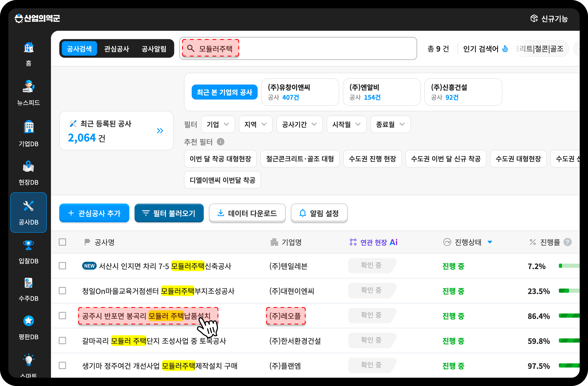Expand the 종료월 filter dropdown

point(390,124)
